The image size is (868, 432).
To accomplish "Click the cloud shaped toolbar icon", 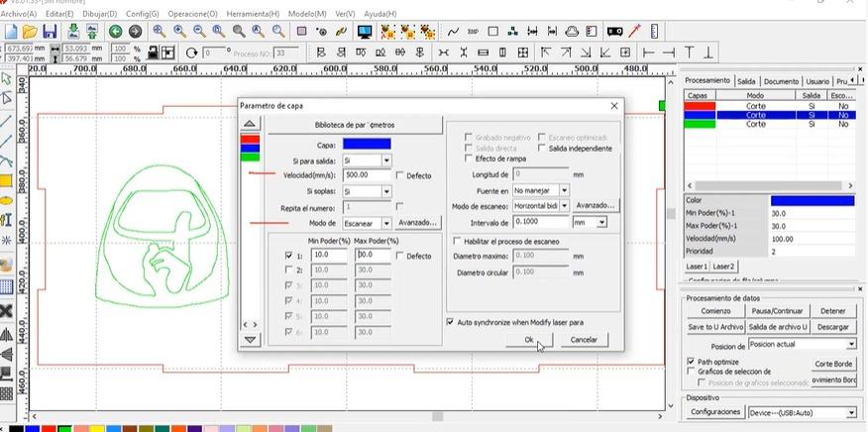I will pyautogui.click(x=573, y=32).
